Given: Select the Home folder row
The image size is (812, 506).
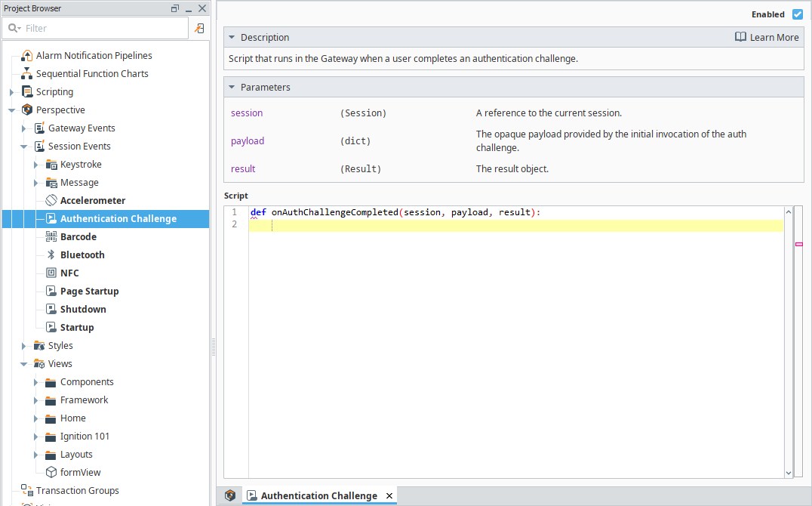Looking at the screenshot, I should [x=106, y=418].
